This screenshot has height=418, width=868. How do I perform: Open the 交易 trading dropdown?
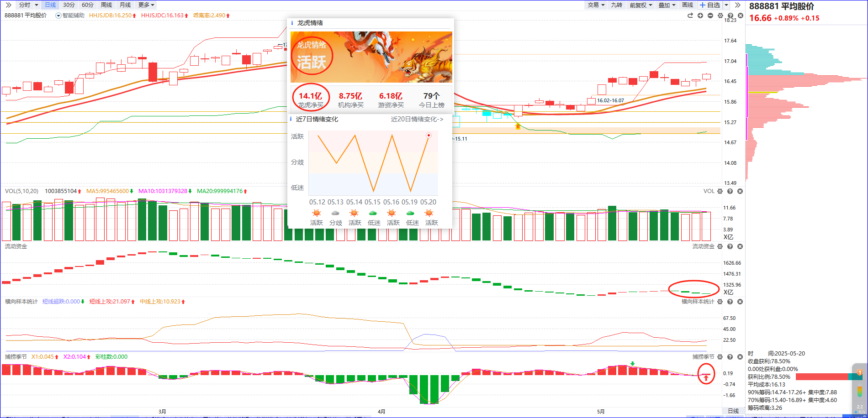(596, 5)
